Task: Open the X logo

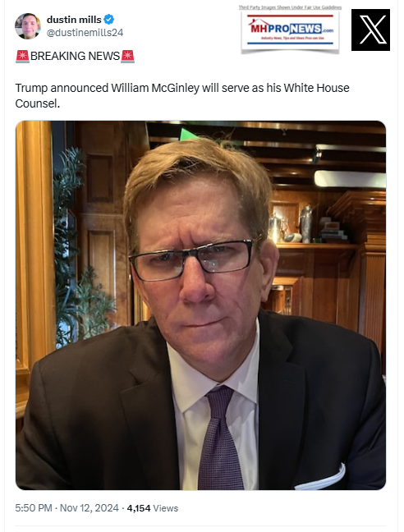Action: point(370,30)
